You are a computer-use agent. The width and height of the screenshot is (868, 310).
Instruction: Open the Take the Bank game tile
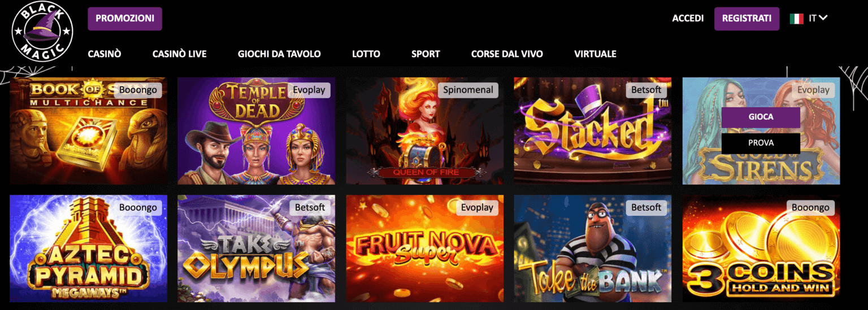(x=593, y=248)
